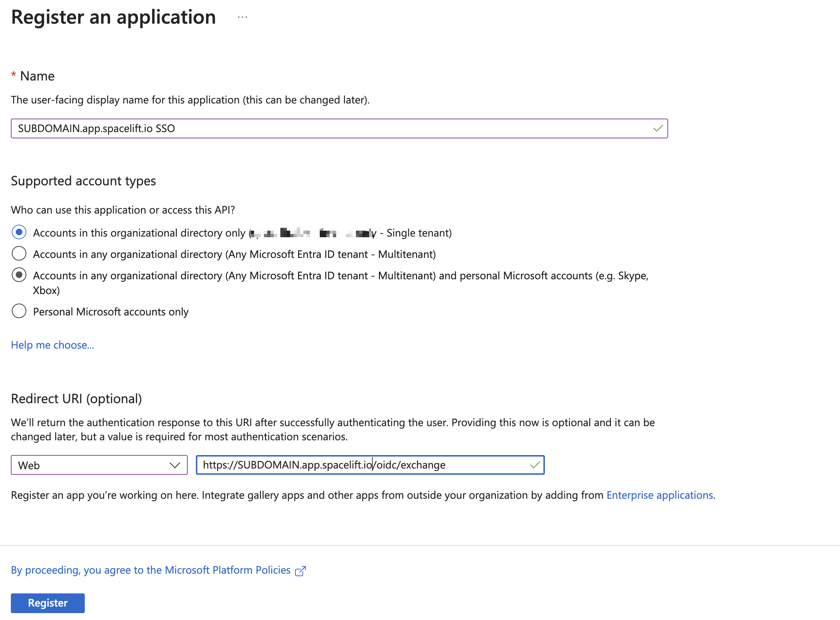Click the agreement sentence above the Register button
Viewport: 840px width, 620px height.
150,570
